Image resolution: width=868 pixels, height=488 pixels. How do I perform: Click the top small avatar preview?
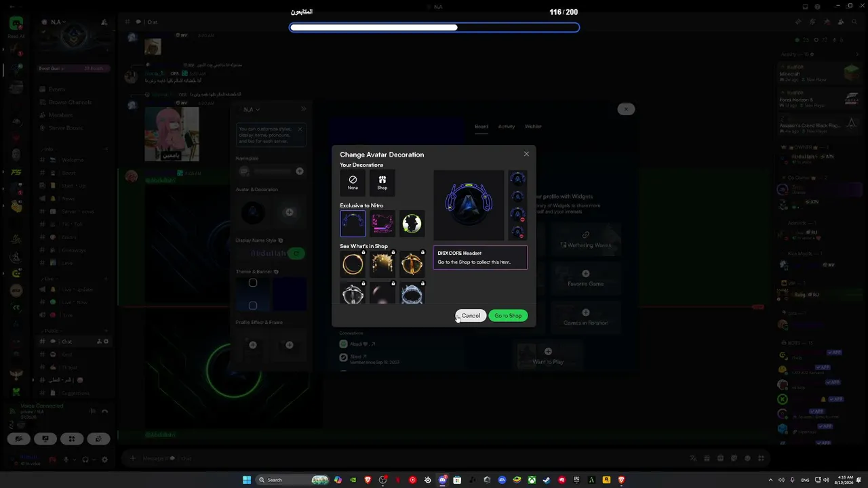pyautogui.click(x=517, y=178)
